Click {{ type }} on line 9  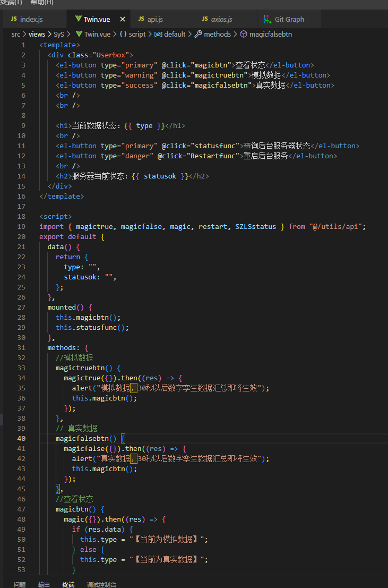tap(144, 126)
